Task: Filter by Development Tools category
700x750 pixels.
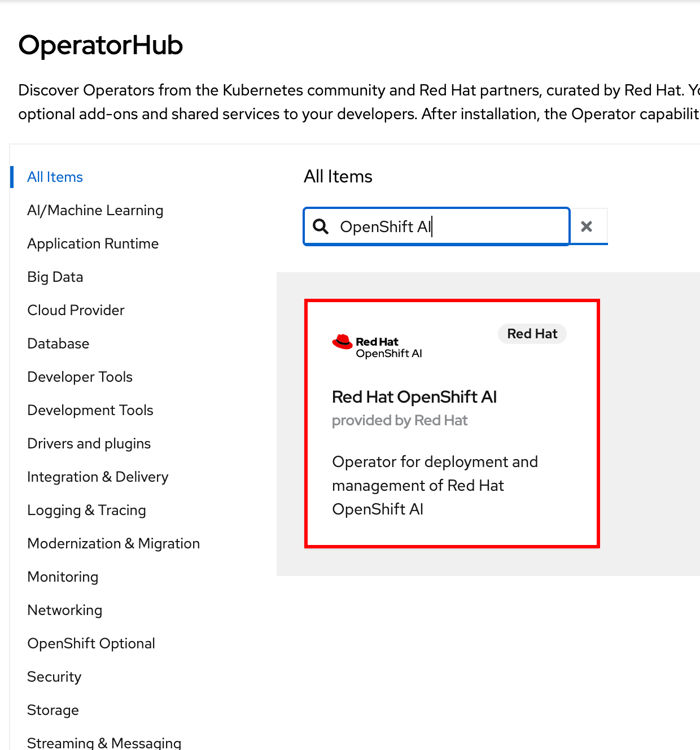Action: pyautogui.click(x=90, y=410)
